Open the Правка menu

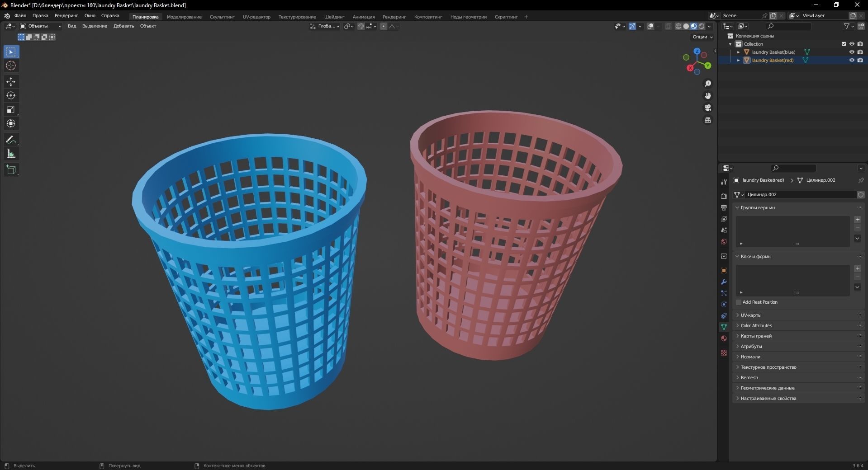(40, 16)
